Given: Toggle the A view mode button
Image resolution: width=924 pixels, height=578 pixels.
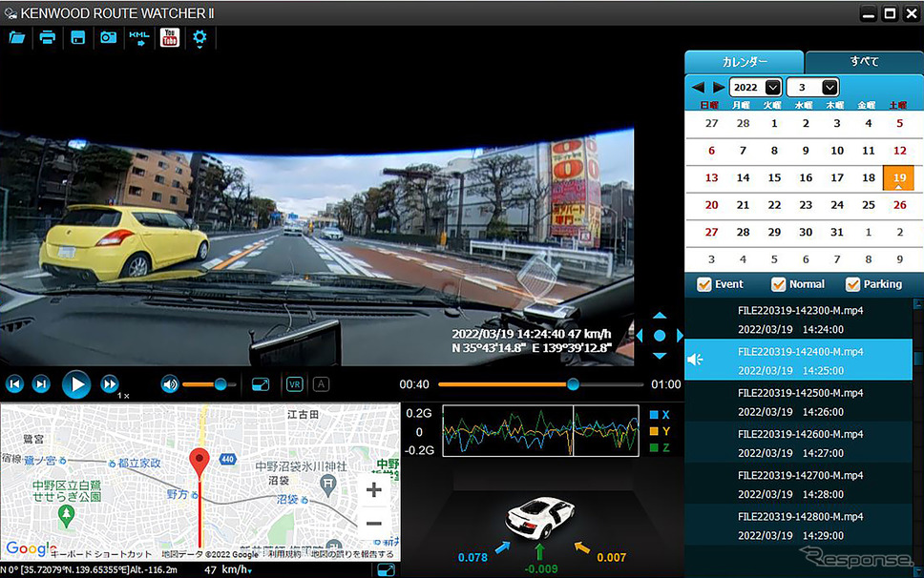Looking at the screenshot, I should pos(321,384).
